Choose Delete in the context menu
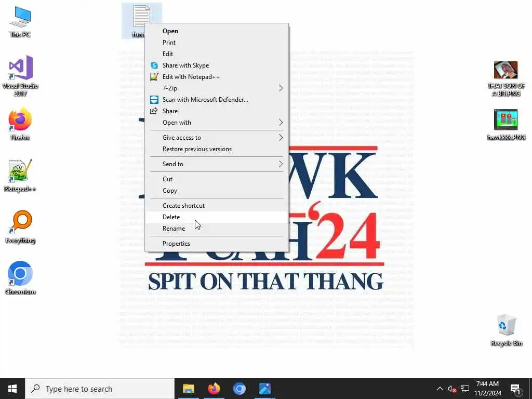 (x=217, y=217)
